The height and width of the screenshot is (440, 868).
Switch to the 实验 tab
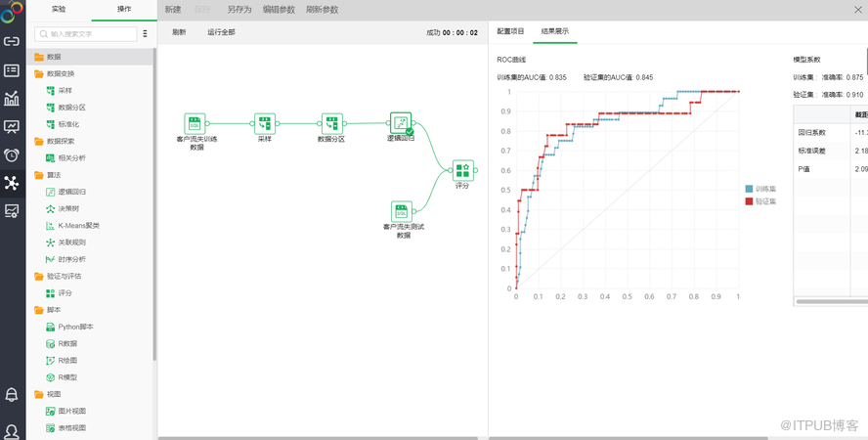59,10
